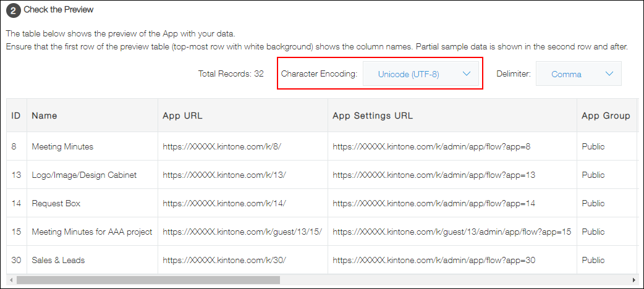This screenshot has height=289, width=644.
Task: Click the App Group column header
Action: click(x=605, y=115)
